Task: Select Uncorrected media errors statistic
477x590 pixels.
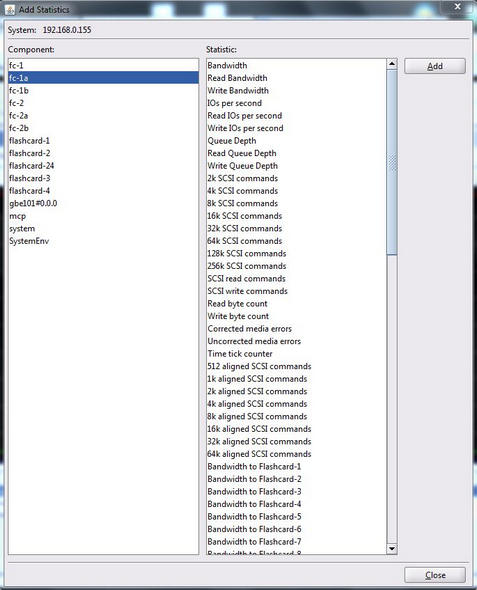Action: click(297, 341)
